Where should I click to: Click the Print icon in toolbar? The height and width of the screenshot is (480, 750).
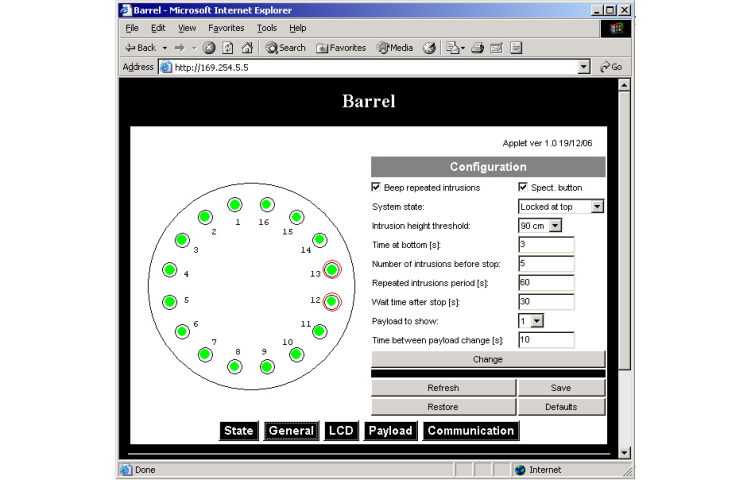478,48
